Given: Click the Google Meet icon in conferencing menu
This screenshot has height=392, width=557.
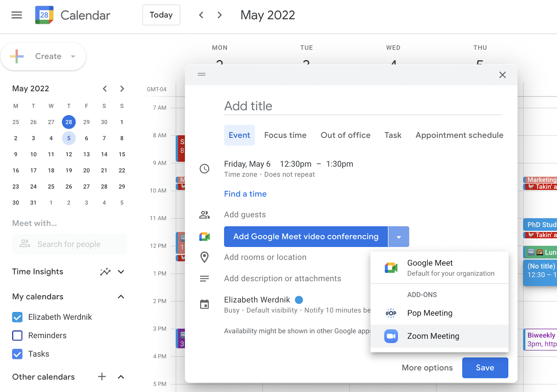Looking at the screenshot, I should point(391,267).
